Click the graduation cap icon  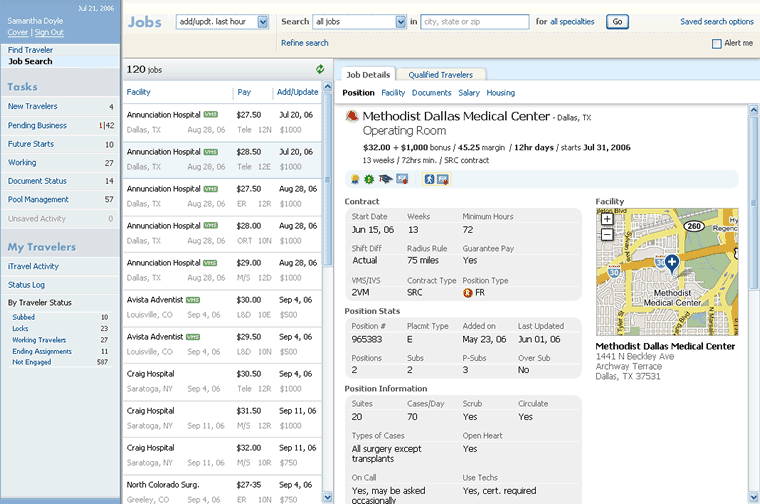click(x=385, y=179)
